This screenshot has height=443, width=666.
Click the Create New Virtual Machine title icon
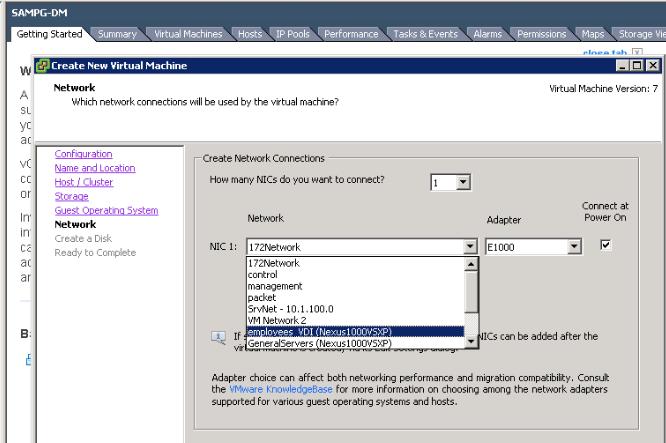point(42,66)
